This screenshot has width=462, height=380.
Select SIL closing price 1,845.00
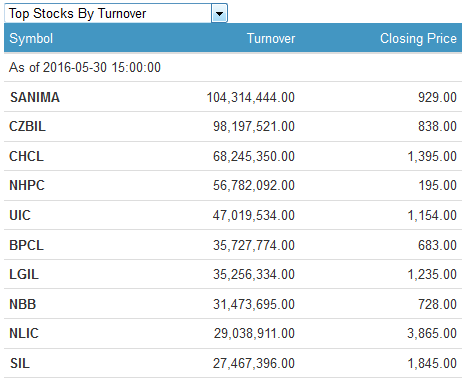(432, 363)
